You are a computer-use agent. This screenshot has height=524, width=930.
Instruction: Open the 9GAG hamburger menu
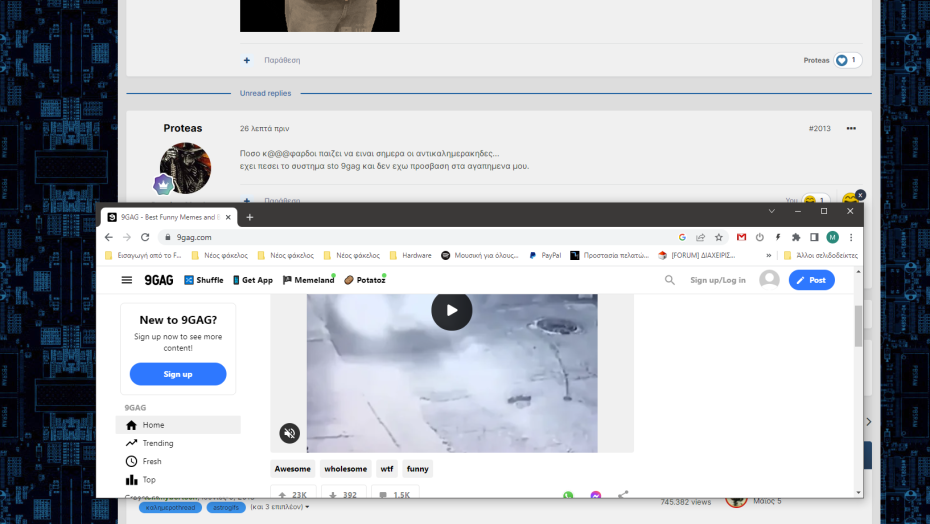pyautogui.click(x=127, y=280)
